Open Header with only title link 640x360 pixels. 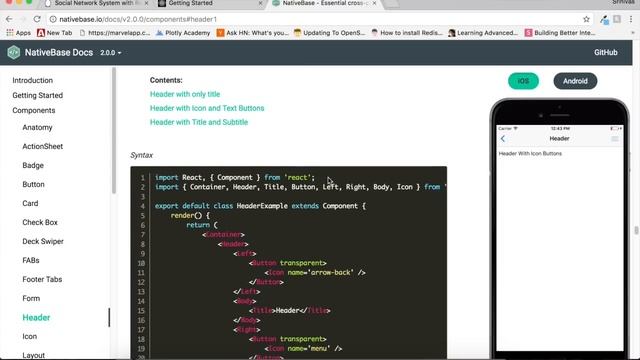185,94
